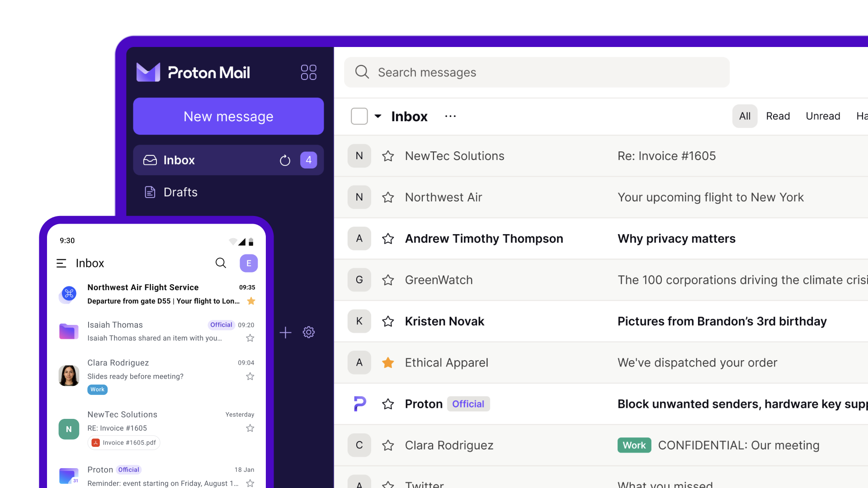Tap the Proton calendar icon on mobile

tap(69, 476)
